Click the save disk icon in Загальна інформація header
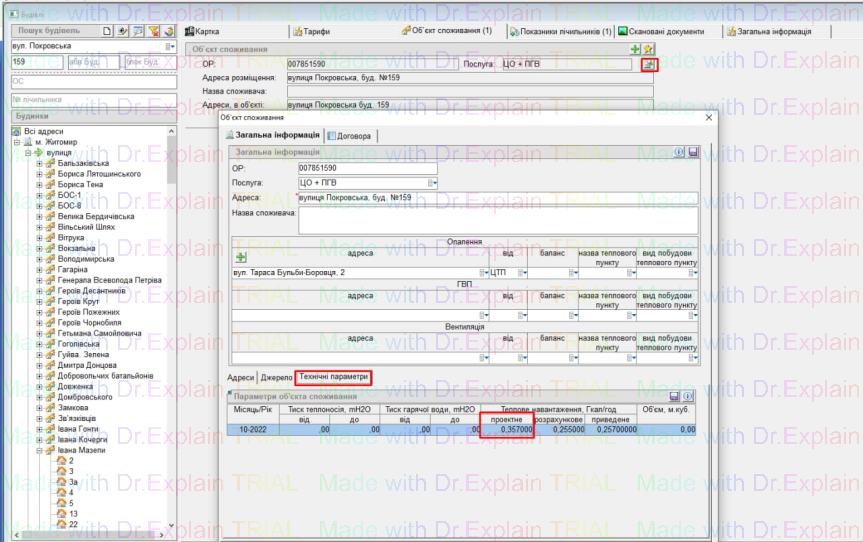The height and width of the screenshot is (542, 863). tap(693, 152)
